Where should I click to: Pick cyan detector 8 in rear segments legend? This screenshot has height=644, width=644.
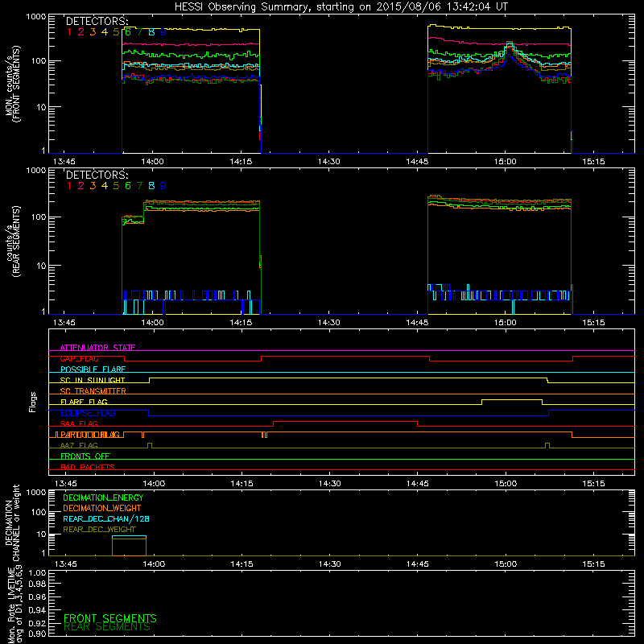(151, 186)
